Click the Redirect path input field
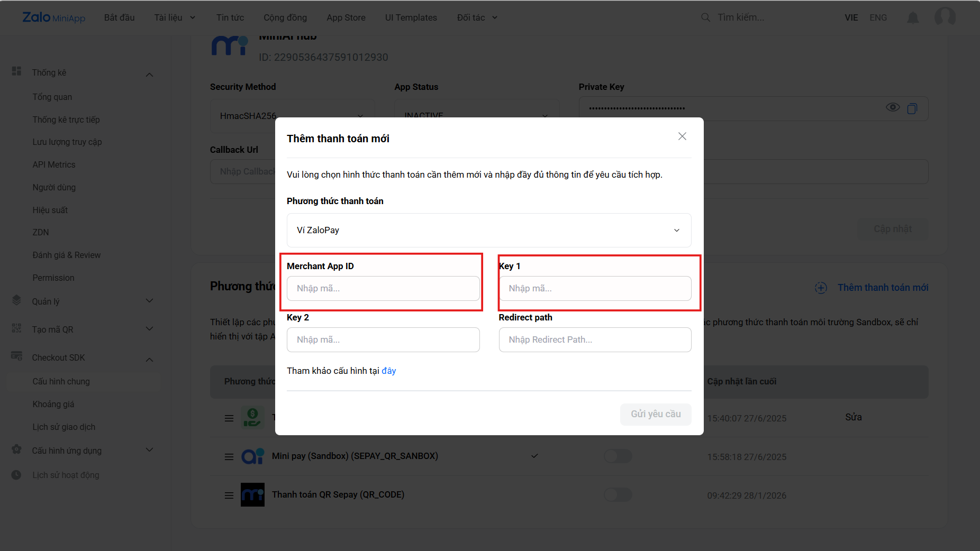 point(595,339)
